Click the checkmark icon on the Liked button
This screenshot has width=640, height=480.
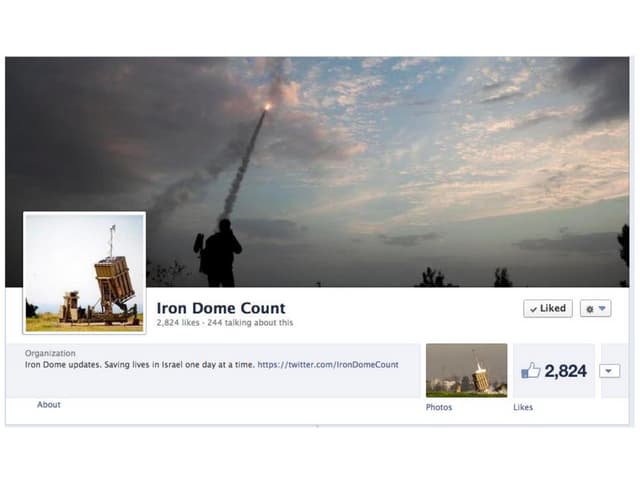pos(533,309)
